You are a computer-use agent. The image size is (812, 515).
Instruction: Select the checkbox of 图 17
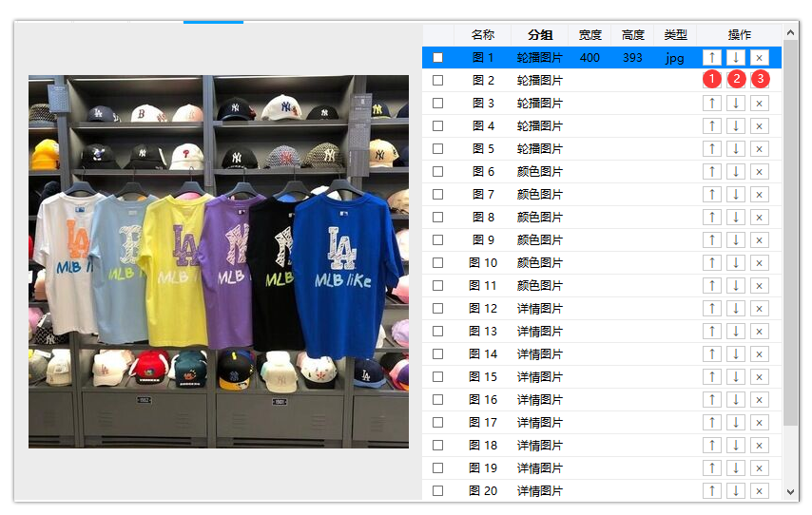click(x=437, y=422)
